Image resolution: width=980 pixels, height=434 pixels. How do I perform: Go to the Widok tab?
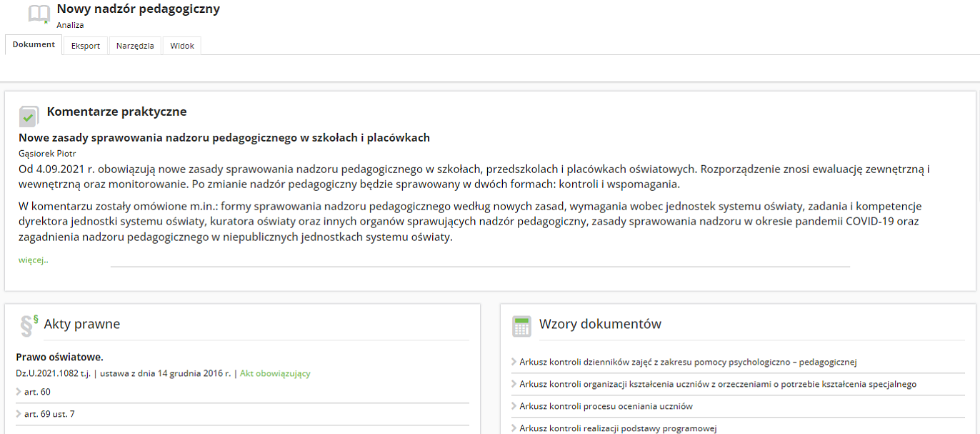tap(182, 46)
